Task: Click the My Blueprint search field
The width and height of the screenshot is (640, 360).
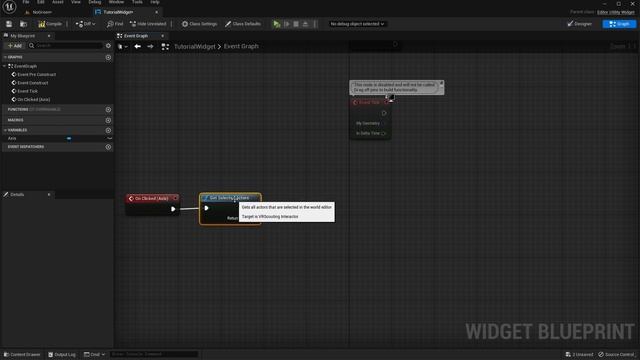Action: point(65,46)
